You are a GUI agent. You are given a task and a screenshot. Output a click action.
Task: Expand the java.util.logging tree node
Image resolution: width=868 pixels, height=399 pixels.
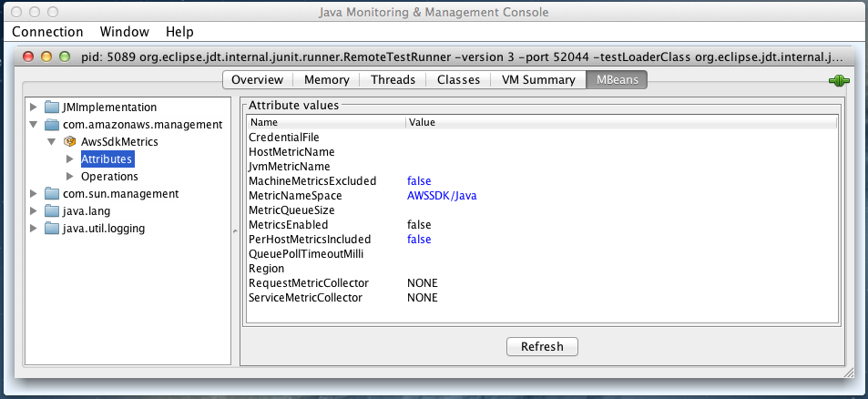pos(33,228)
